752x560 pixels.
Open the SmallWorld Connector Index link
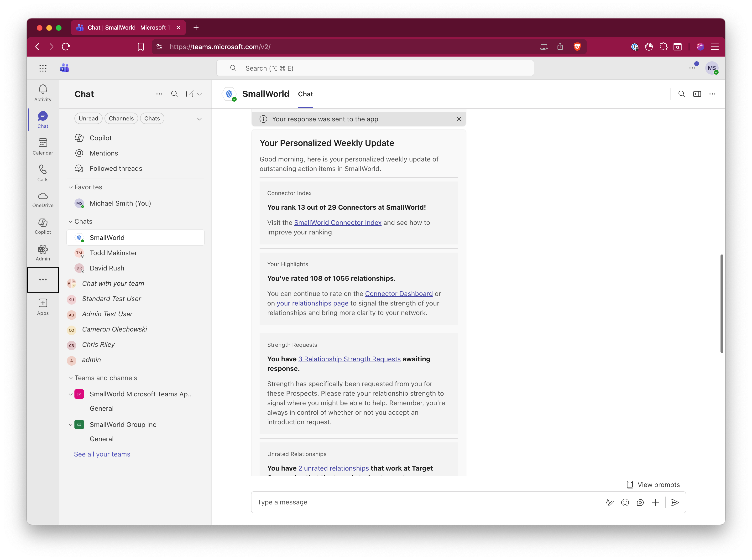click(337, 222)
